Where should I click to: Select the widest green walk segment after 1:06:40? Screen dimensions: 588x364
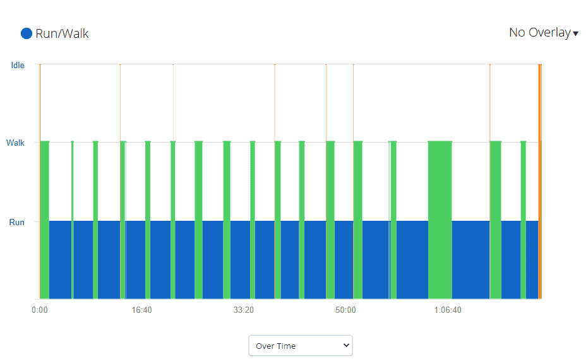point(440,220)
